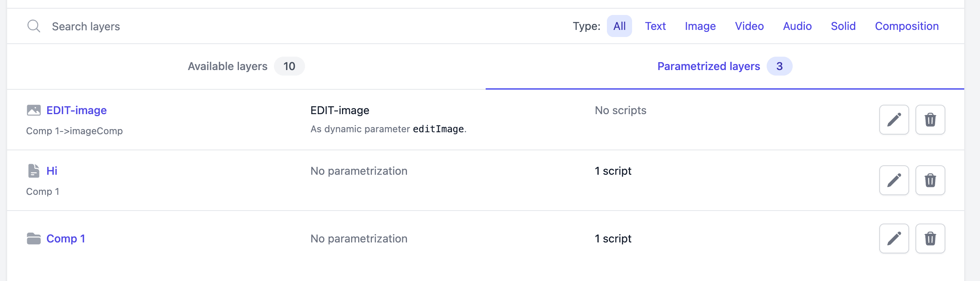Switch to the Available layers tab
The width and height of the screenshot is (980, 281).
[x=246, y=66]
